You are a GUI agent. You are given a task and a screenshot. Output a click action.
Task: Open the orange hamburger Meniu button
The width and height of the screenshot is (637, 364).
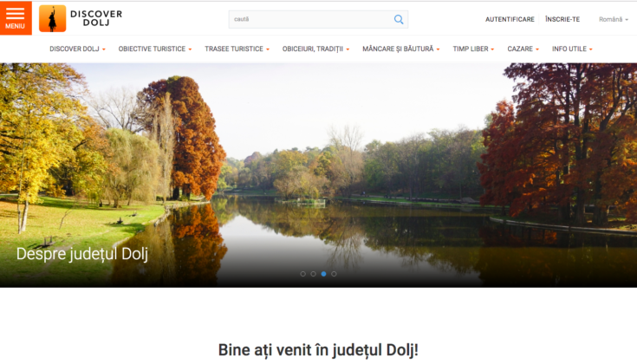pos(15,17)
